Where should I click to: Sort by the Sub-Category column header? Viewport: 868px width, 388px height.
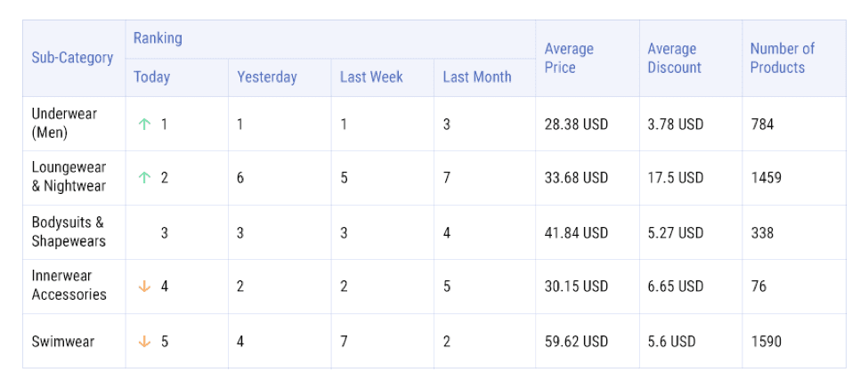72,58
